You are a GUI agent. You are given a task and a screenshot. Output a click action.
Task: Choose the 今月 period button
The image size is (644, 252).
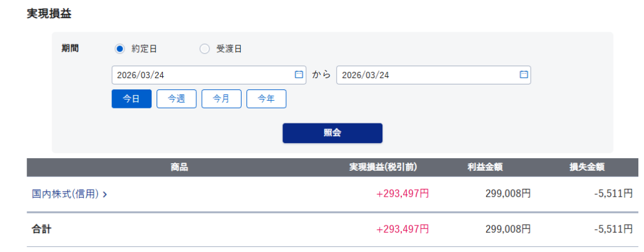(x=221, y=99)
